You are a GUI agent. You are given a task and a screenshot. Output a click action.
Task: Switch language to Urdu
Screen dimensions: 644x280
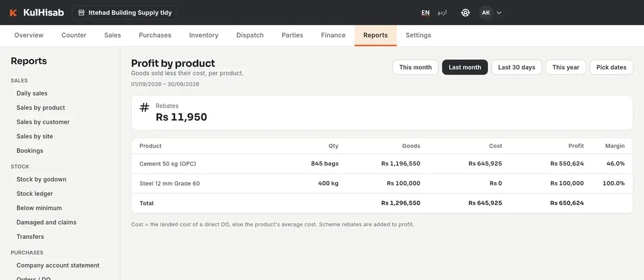[x=442, y=13]
